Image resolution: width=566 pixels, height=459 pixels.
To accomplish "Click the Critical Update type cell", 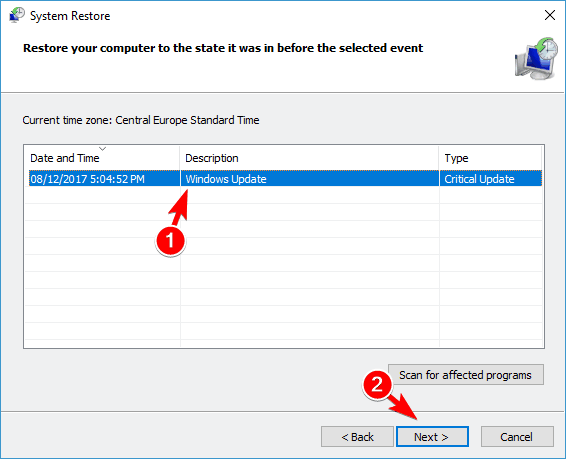I will coord(479,179).
